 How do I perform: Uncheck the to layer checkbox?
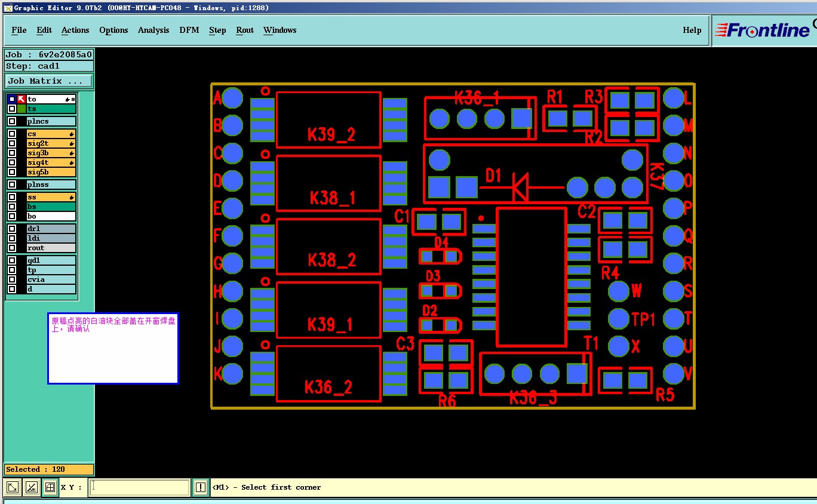coord(12,99)
